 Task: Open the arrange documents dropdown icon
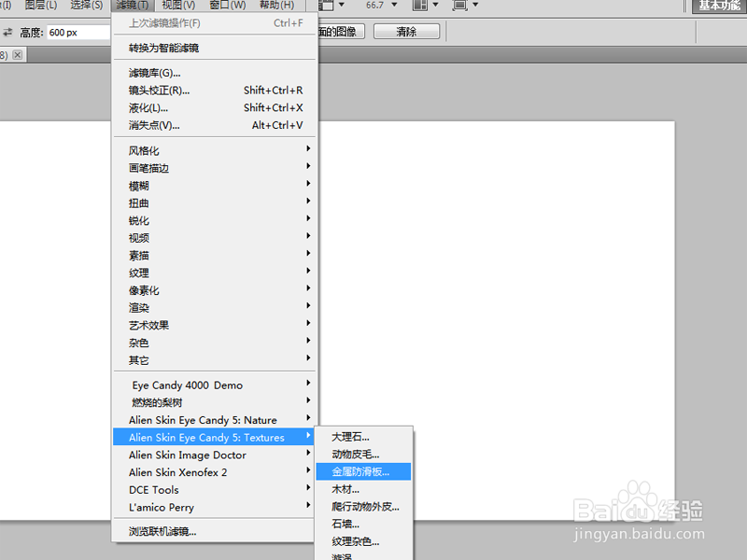click(x=425, y=6)
